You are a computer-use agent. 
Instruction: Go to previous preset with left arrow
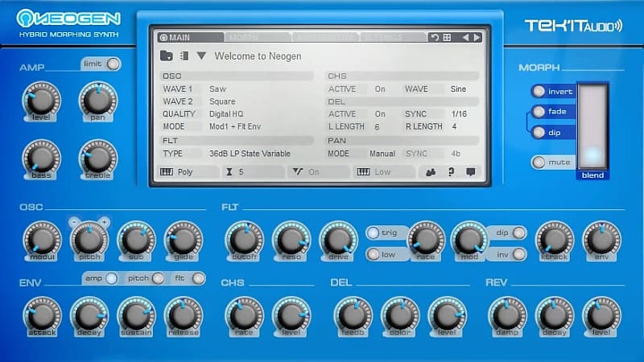(465, 37)
